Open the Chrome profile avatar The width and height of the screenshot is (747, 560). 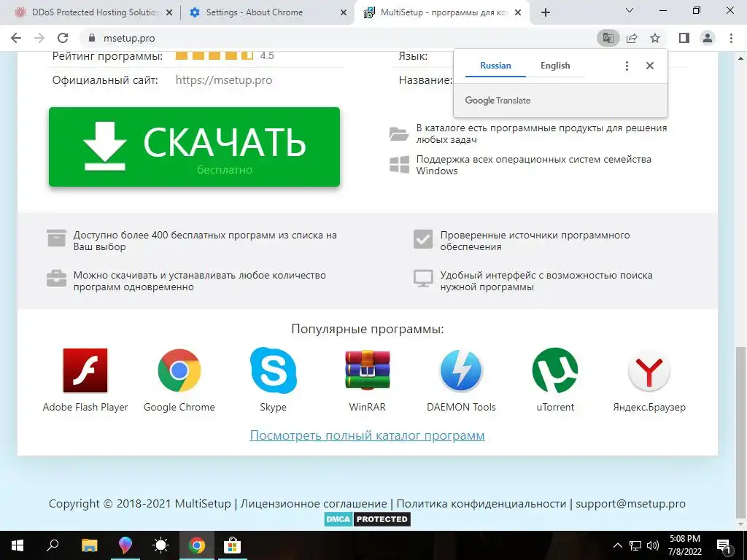point(708,38)
